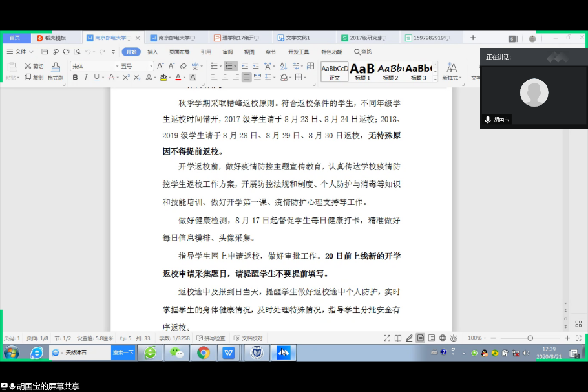The width and height of the screenshot is (588, 392).
Task: Click the Save icon in quick toolbar
Action: tap(45, 52)
